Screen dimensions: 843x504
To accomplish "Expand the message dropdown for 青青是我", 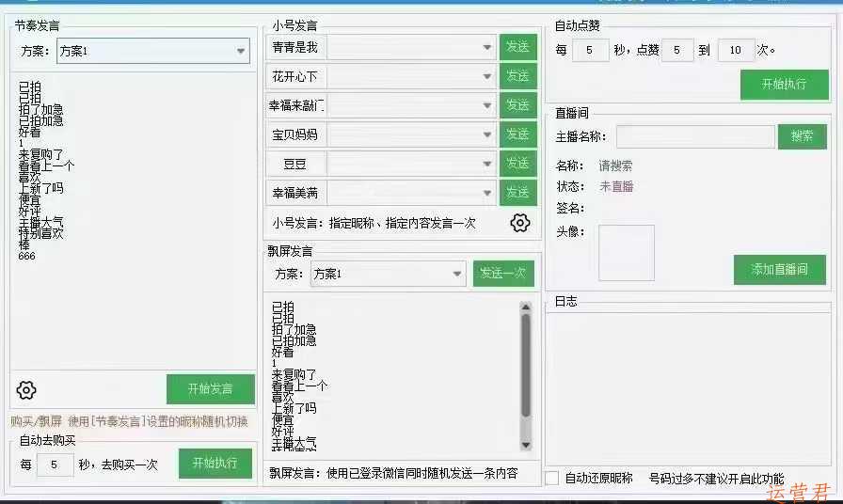I will (486, 47).
